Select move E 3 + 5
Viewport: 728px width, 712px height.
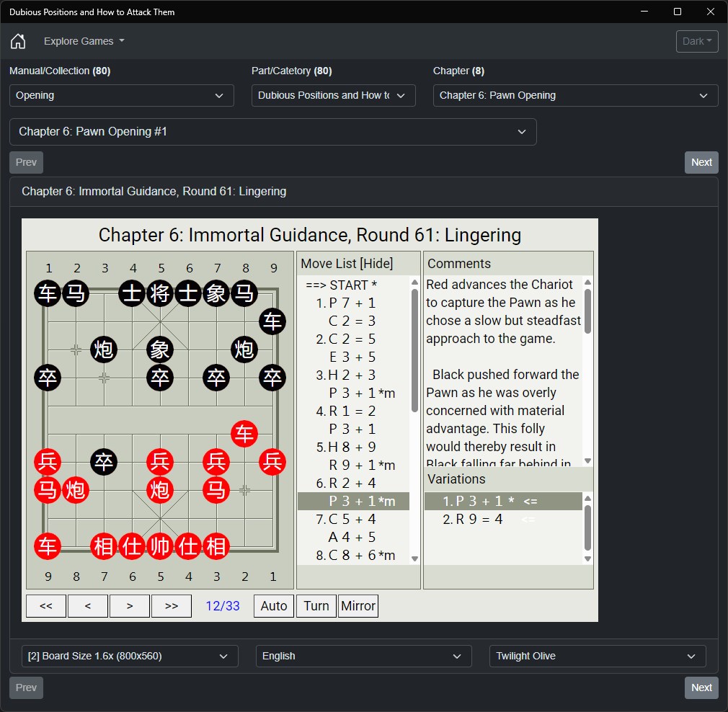click(353, 357)
